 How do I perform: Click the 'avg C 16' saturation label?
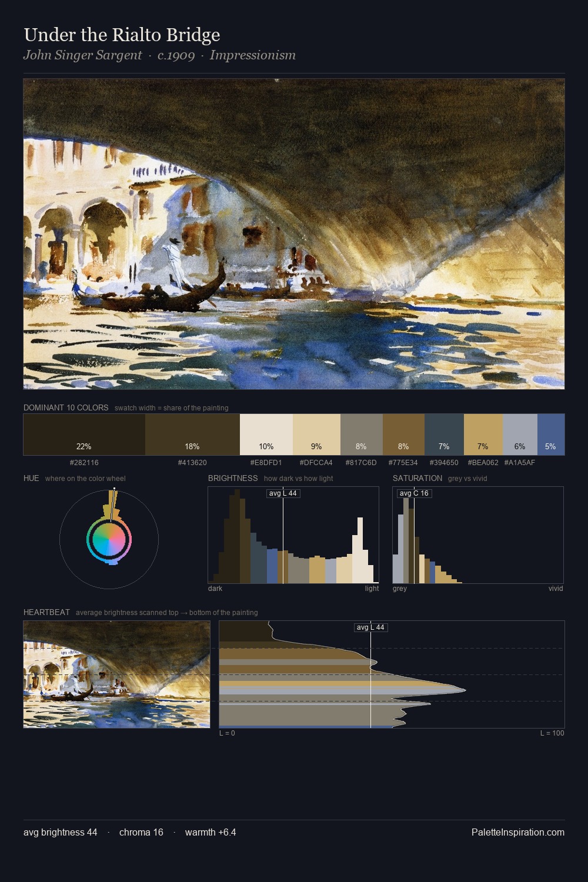coord(414,493)
